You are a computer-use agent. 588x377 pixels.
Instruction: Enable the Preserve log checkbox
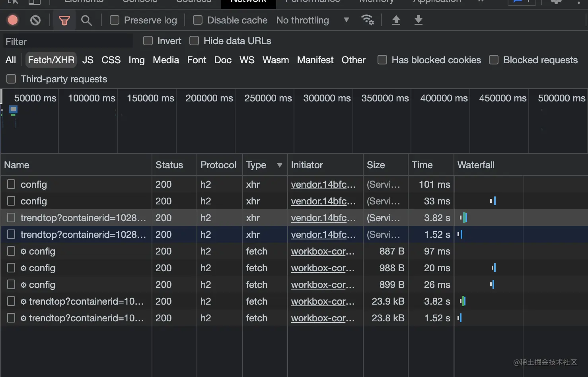click(x=115, y=20)
